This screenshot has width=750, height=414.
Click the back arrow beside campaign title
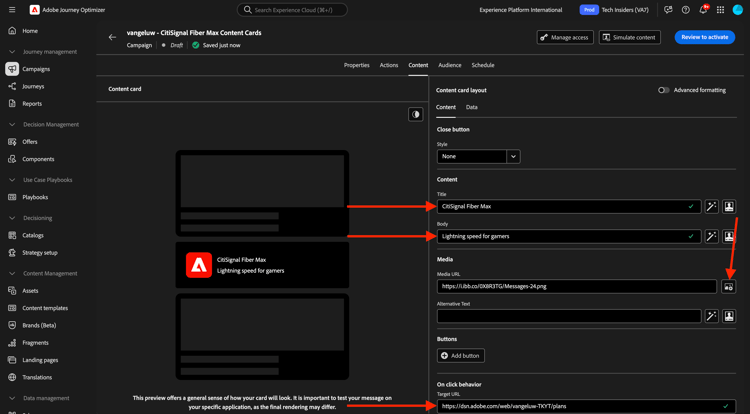[112, 37]
